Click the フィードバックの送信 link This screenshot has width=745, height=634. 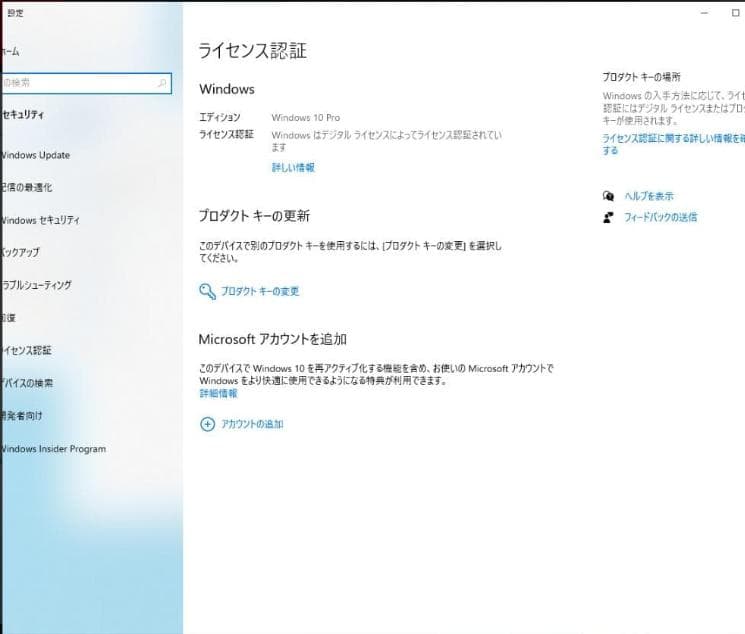tap(660, 217)
